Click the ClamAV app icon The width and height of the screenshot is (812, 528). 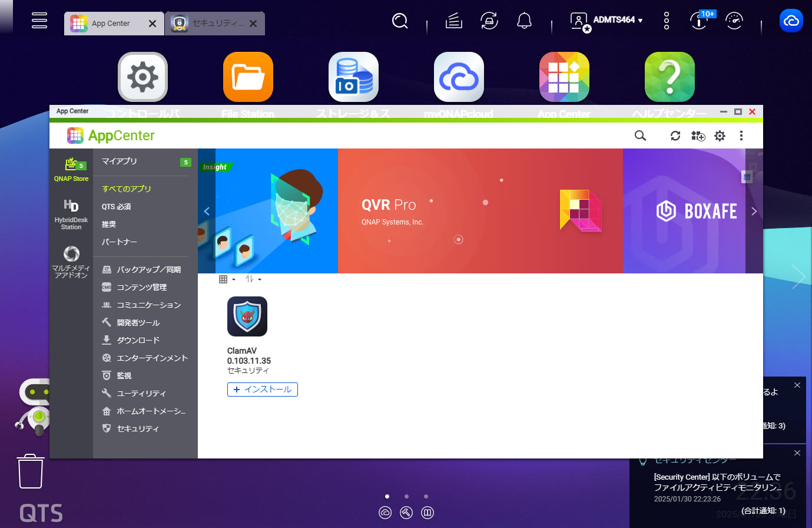pyautogui.click(x=247, y=316)
